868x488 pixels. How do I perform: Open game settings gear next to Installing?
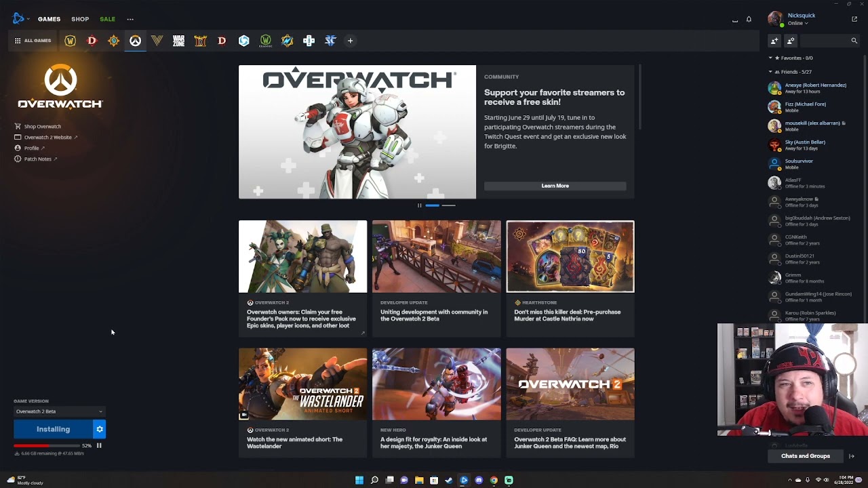coord(100,429)
